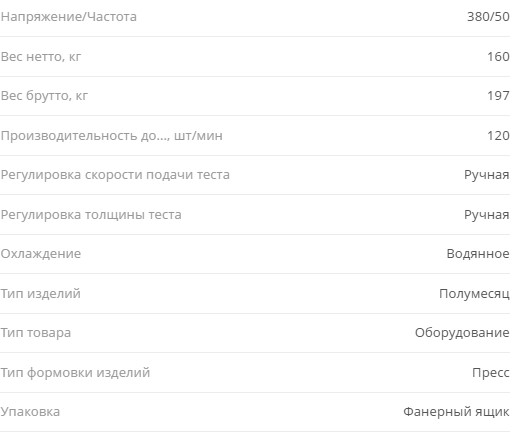Select the 380/50 voltage value
522x435 pixels.
tap(488, 17)
